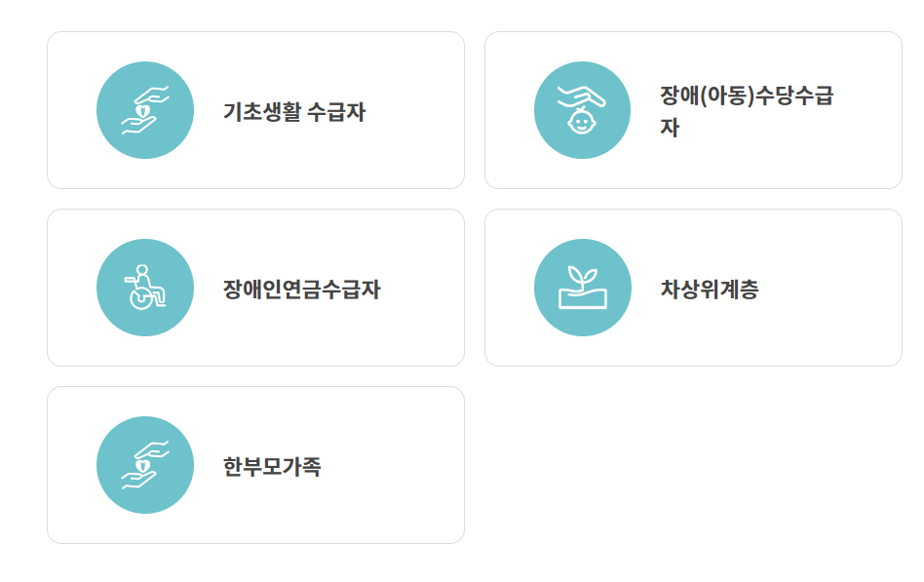924x582 pixels.
Task: Select the 장애인연금수급자 label
Action: pos(302,289)
